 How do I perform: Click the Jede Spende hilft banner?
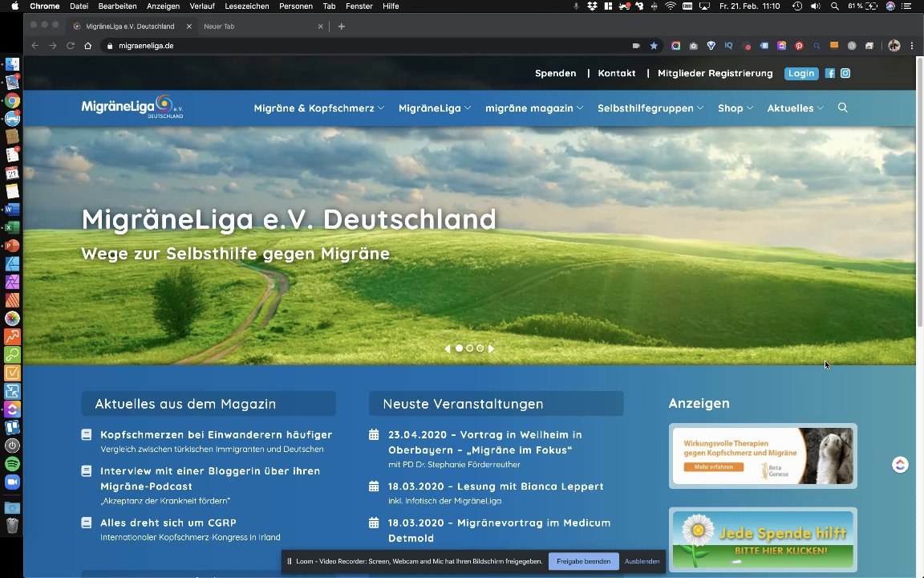763,539
